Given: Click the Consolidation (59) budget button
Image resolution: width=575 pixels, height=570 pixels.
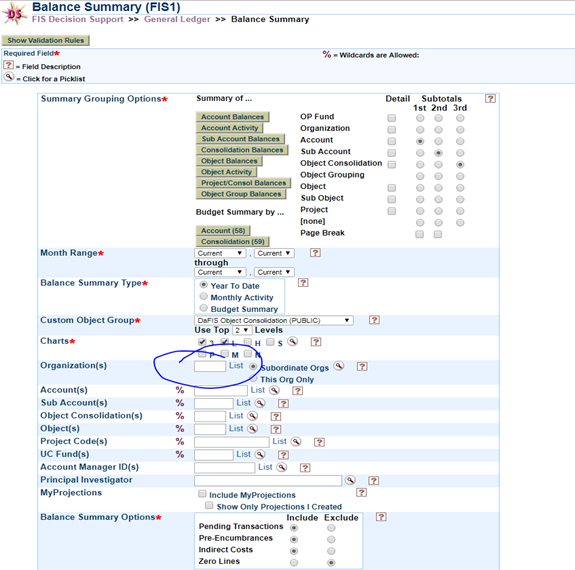Looking at the screenshot, I should click(x=232, y=241).
